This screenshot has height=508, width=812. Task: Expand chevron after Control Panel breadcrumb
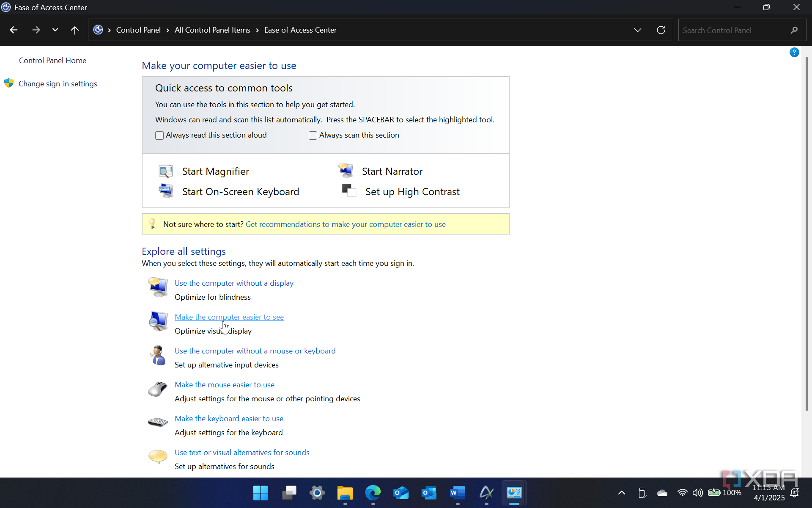(168, 30)
